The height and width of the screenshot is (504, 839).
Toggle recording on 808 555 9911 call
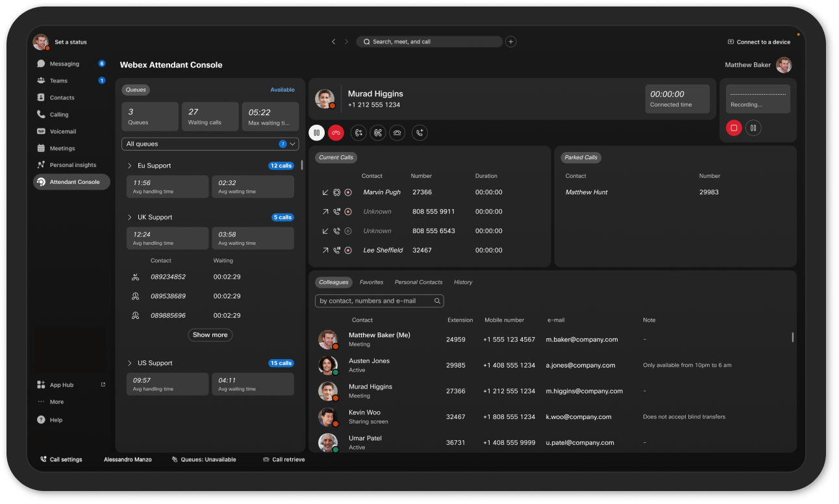348,212
